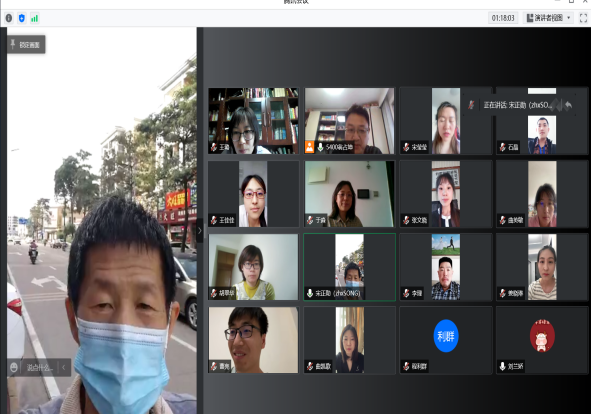
Task: Select the top-left bookshelf participant tile
Action: click(x=253, y=121)
